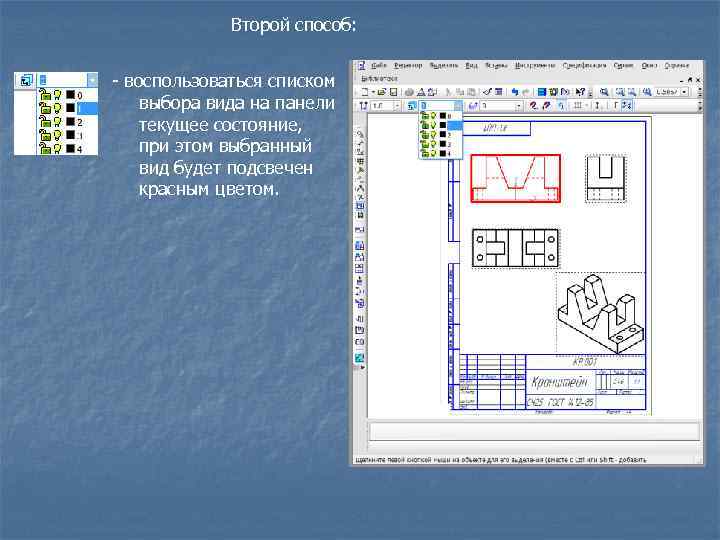Open the Файл menu

[378, 66]
